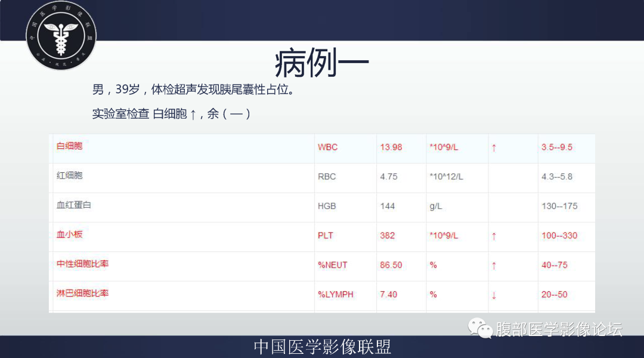Click the line 男，39岁，体检超声发现胰尾囊性占位
The height and width of the screenshot is (358, 644).
pyautogui.click(x=193, y=89)
